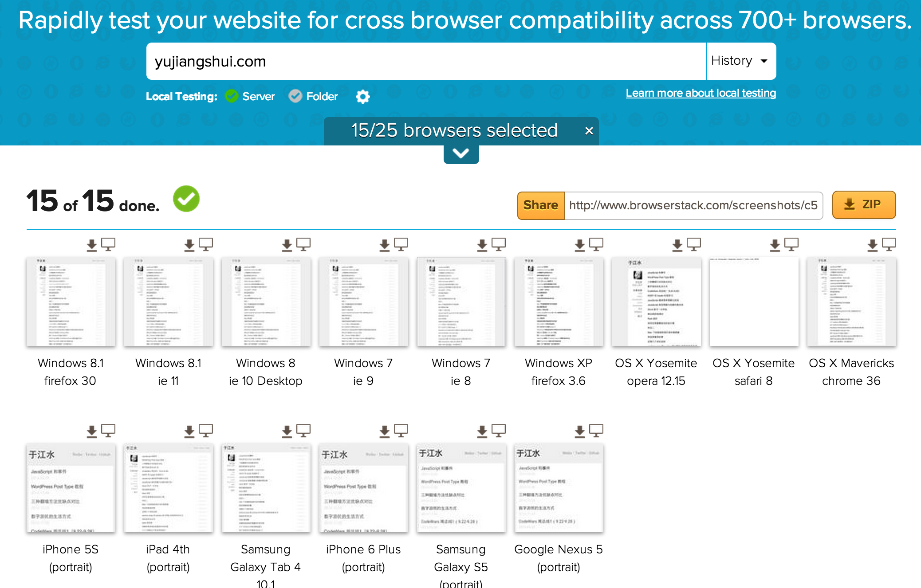Download the iPhone 6 Plus screenshot
The width and height of the screenshot is (921, 588).
tap(385, 431)
